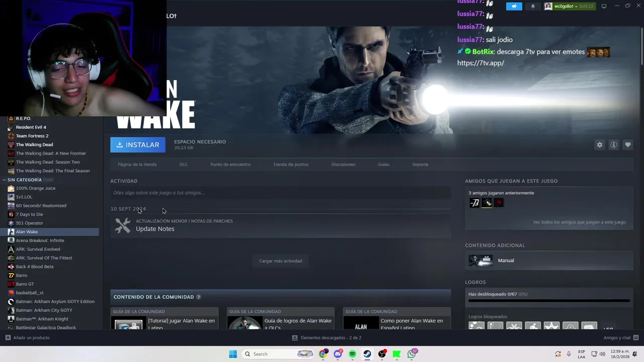Open the Página de la tienda tab
This screenshot has height=362, width=644.
coord(137,164)
